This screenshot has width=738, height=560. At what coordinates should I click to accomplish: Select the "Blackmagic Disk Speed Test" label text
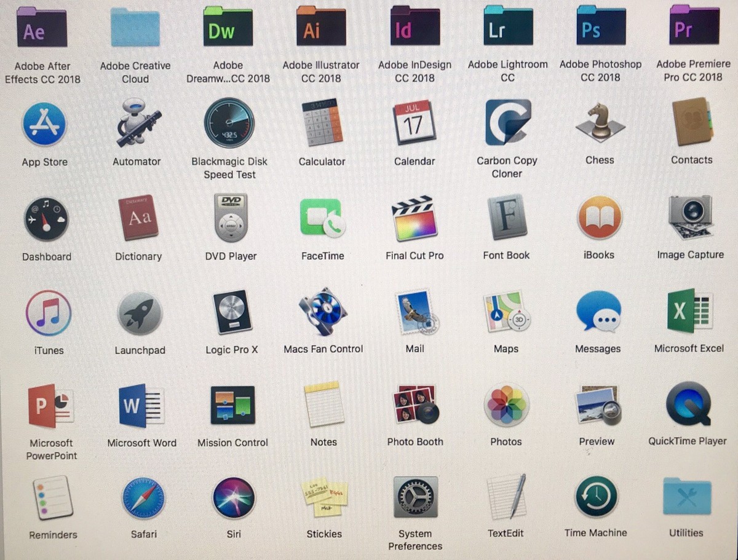[229, 168]
